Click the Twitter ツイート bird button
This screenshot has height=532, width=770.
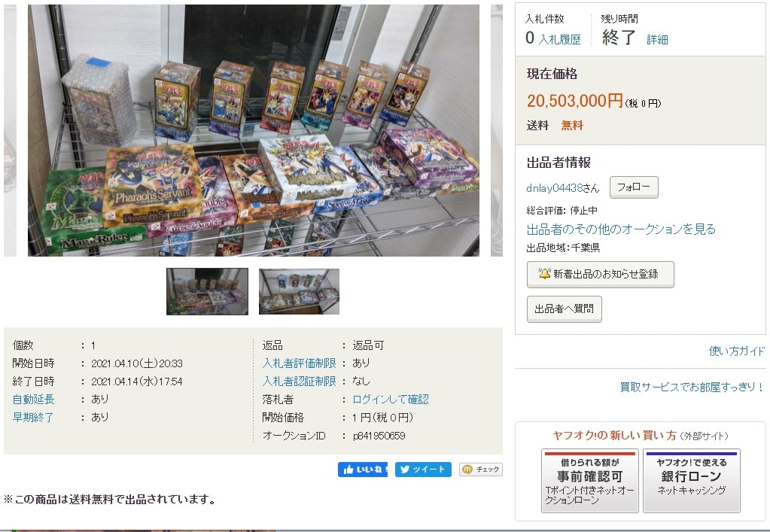tap(423, 470)
